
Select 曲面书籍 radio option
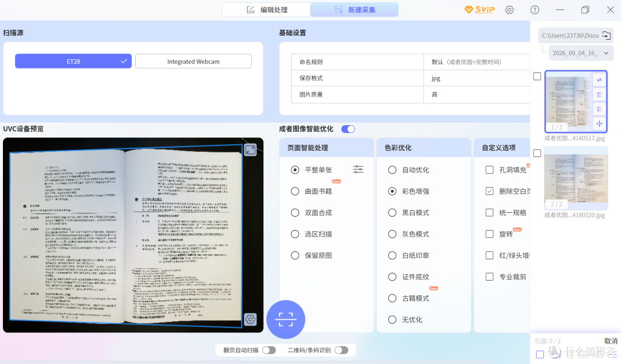click(295, 191)
